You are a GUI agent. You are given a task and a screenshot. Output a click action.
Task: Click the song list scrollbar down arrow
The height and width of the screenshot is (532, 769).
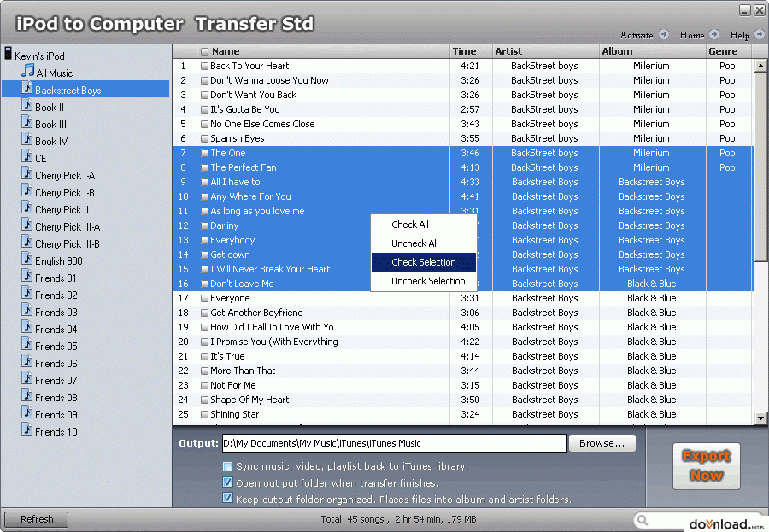[x=760, y=418]
